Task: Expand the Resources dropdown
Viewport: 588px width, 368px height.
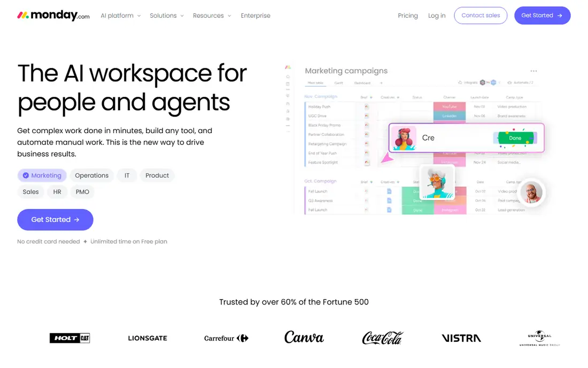Action: pos(212,16)
